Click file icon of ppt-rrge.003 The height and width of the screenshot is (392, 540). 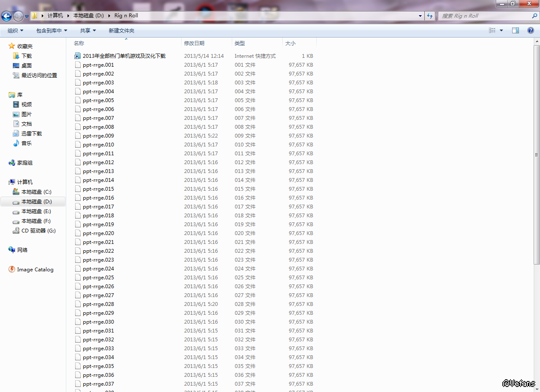tap(77, 82)
